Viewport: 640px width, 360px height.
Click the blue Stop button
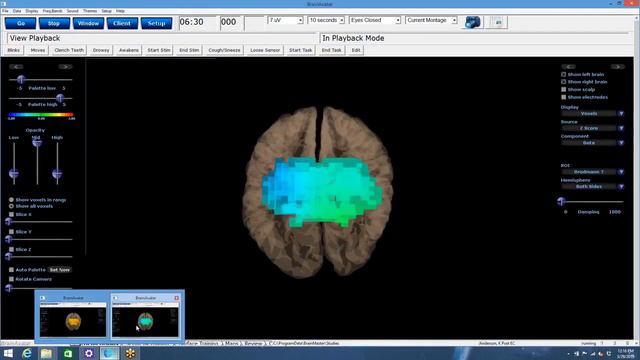click(54, 23)
